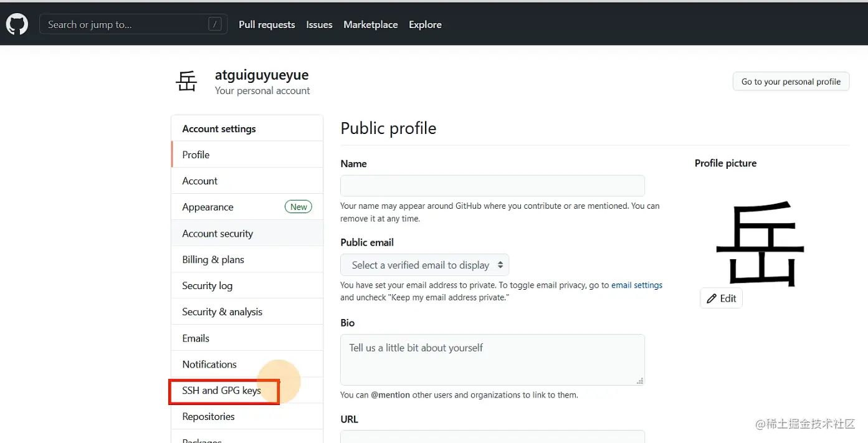
Task: Click into the URL input field
Action: pyautogui.click(x=492, y=436)
